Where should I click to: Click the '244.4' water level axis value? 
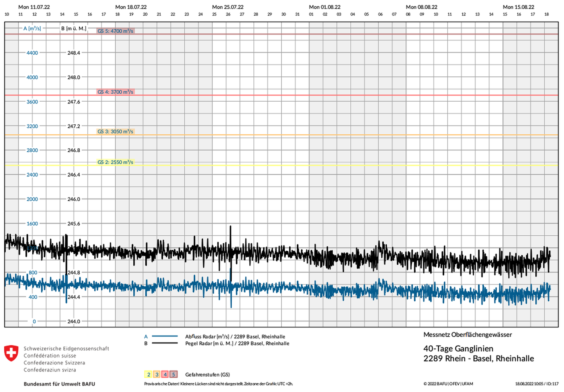[74, 297]
